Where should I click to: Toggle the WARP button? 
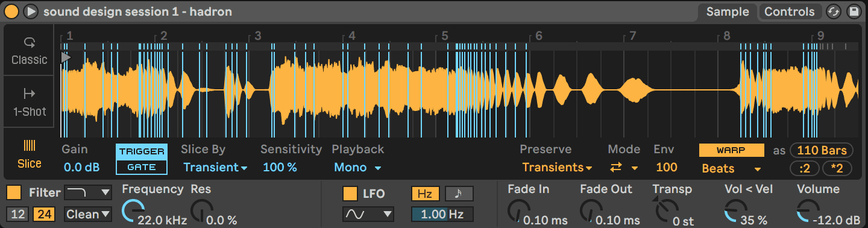coord(731,150)
